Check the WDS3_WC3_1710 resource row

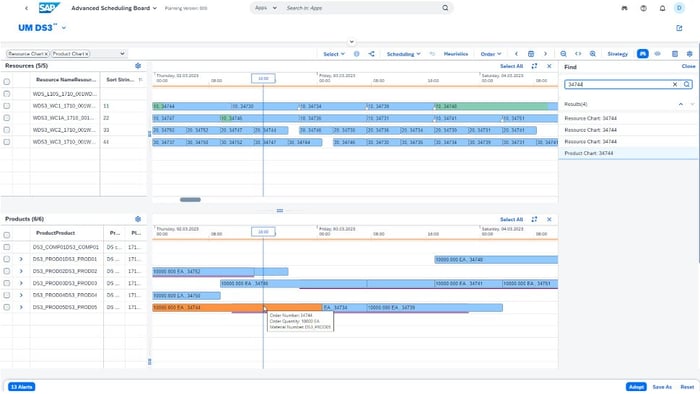[x=7, y=142]
